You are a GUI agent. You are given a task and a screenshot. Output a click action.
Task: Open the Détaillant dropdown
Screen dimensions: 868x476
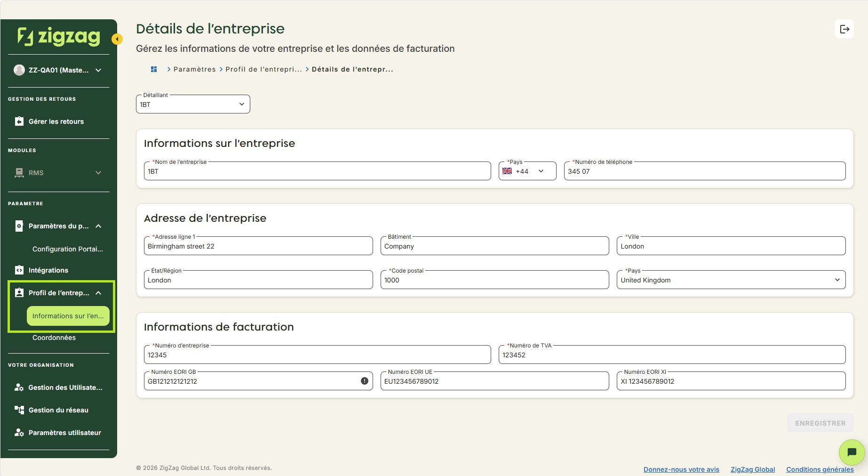(193, 104)
